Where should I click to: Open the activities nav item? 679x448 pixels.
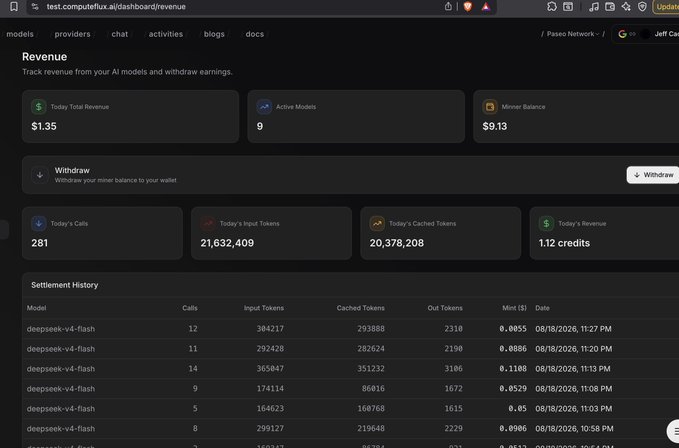click(166, 34)
